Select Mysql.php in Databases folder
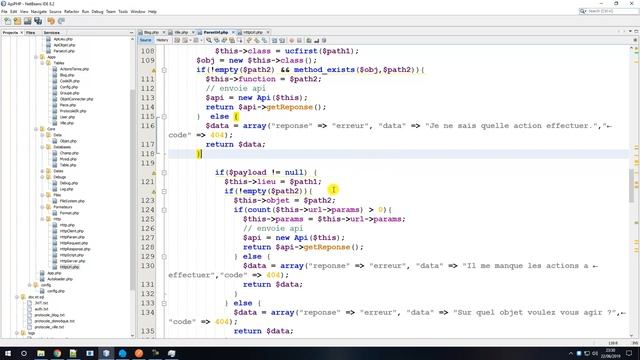This screenshot has height=360, width=640. point(68,159)
